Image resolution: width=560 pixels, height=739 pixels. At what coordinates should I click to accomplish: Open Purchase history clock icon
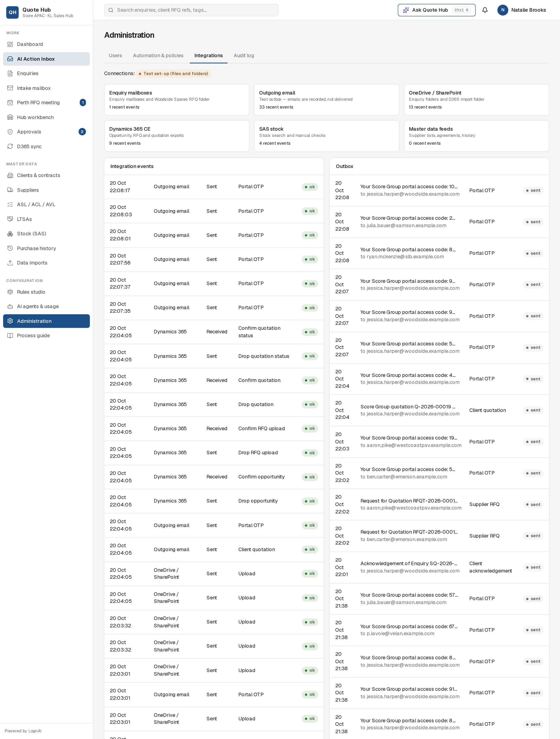tap(10, 248)
